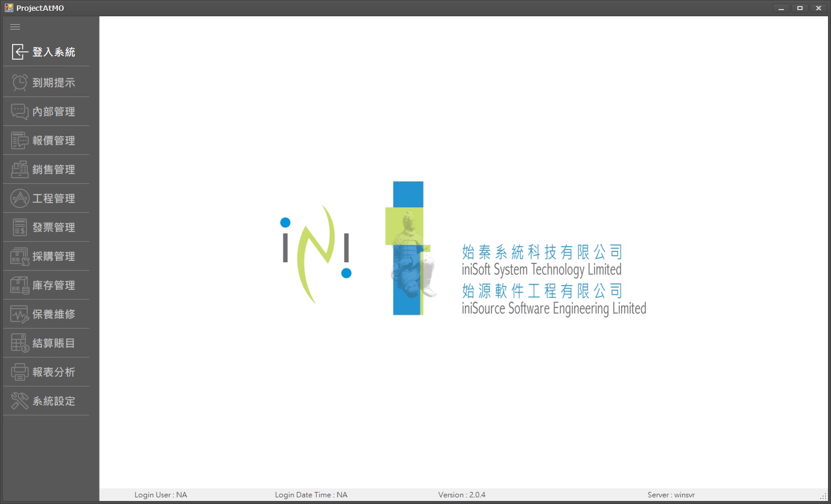
Task: Click 'Login Date Time : NA' status text
Action: (x=311, y=495)
